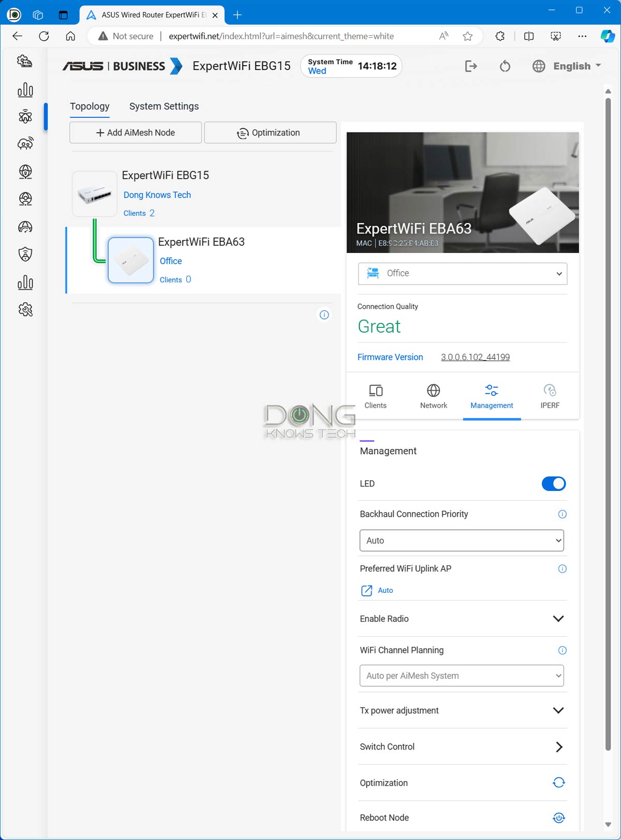The height and width of the screenshot is (840, 621).
Task: Click the reboot icon in header
Action: coord(505,66)
